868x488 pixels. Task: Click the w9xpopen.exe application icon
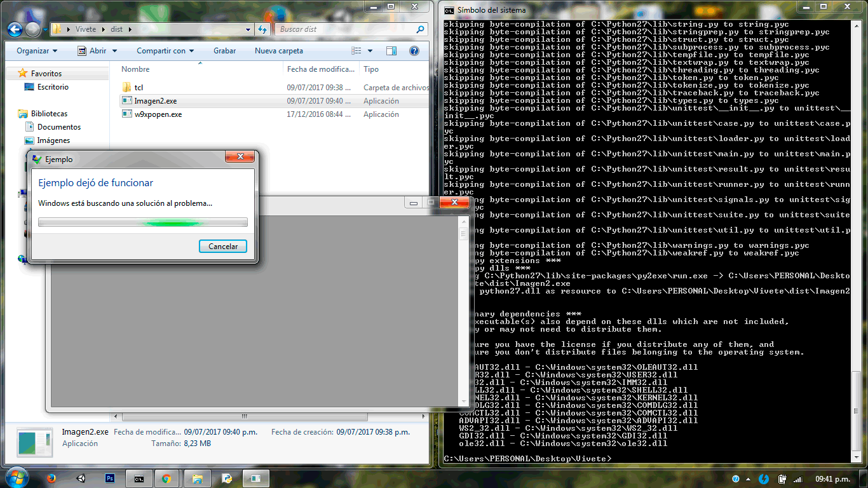tap(126, 114)
